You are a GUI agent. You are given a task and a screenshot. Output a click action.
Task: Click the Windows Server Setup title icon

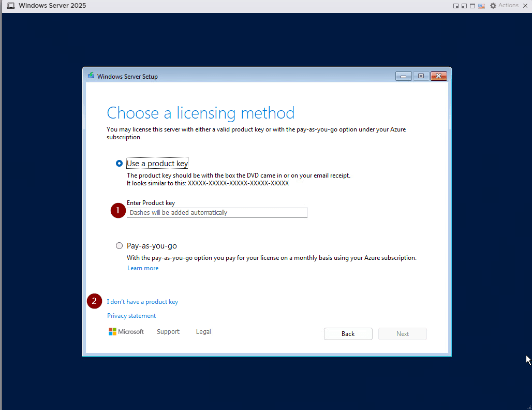coord(91,76)
